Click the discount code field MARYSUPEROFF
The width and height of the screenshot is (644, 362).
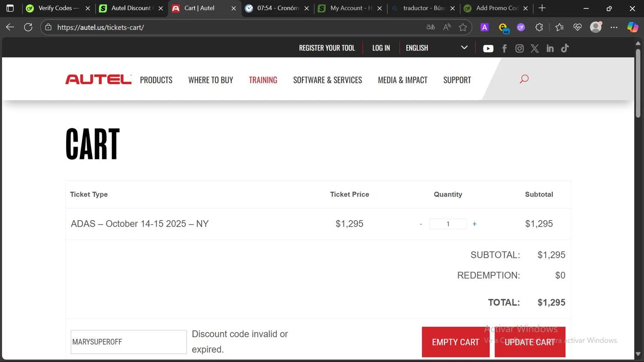[x=128, y=342]
